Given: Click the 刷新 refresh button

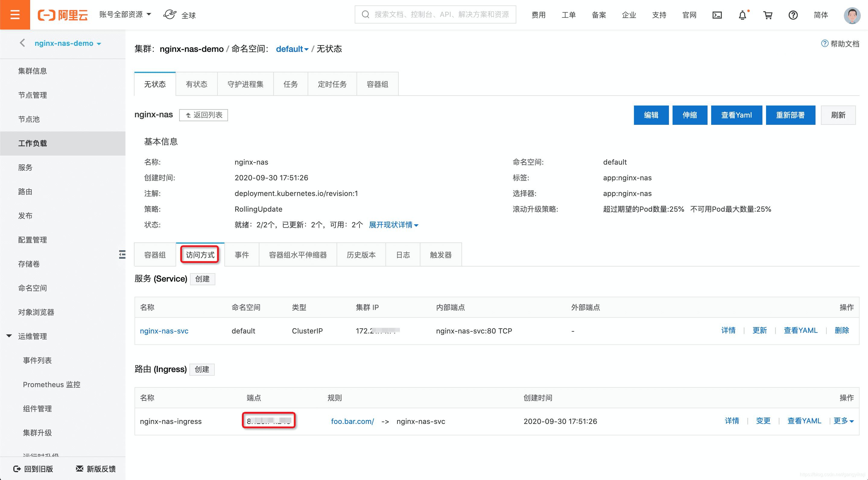Looking at the screenshot, I should (x=838, y=115).
